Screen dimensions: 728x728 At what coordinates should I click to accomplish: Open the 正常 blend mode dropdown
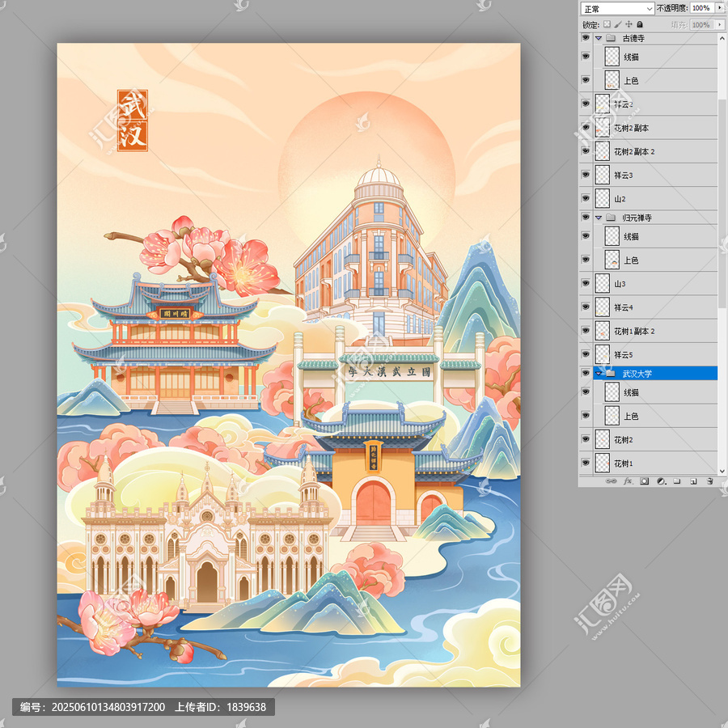[x=617, y=8]
